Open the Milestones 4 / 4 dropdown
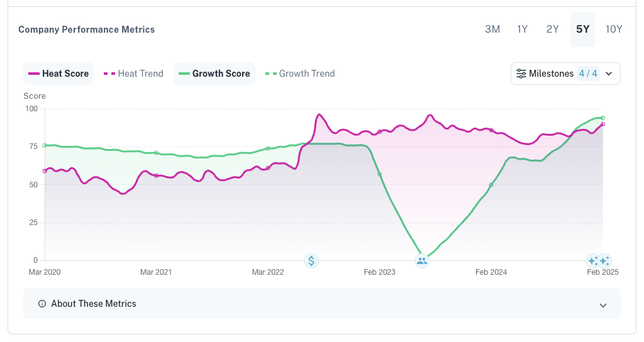The image size is (644, 342). pos(565,74)
